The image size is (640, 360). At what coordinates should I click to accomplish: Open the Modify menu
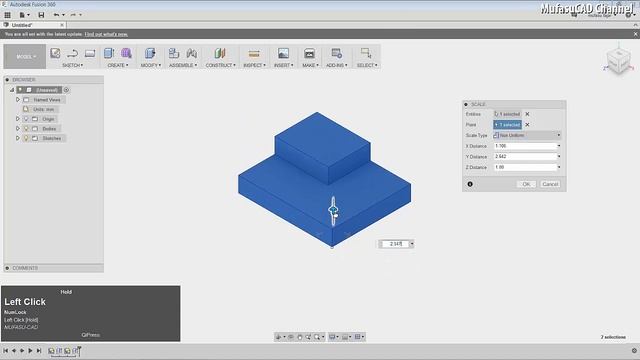pos(151,65)
